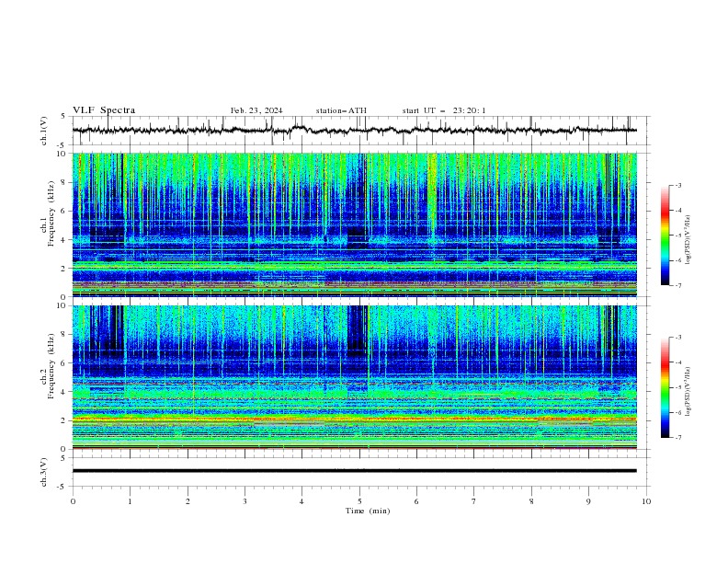Click time tick label '5' on x-axis
This screenshot has width=728, height=563.
359,501
